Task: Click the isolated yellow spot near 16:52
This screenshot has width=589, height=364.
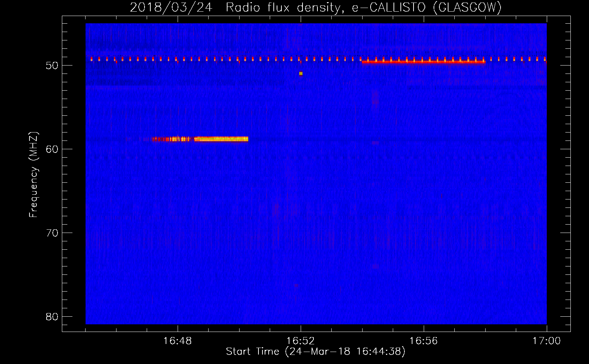Action: (x=301, y=74)
